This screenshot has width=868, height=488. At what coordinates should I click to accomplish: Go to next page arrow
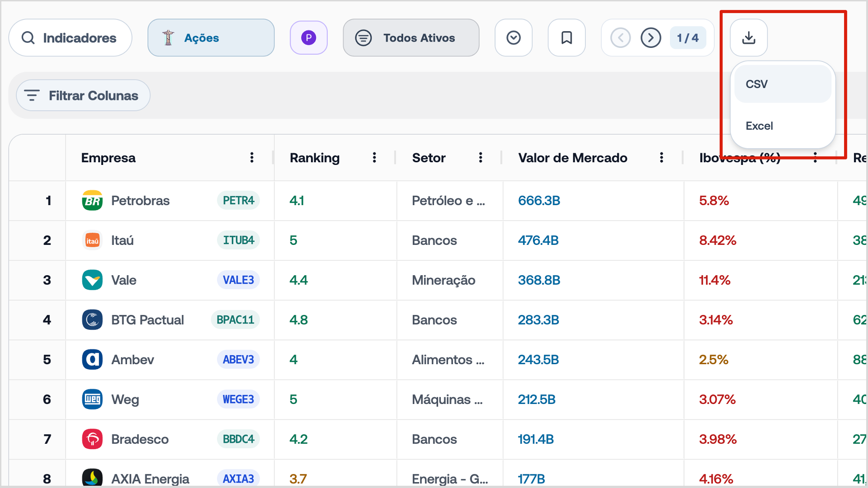pyautogui.click(x=651, y=38)
